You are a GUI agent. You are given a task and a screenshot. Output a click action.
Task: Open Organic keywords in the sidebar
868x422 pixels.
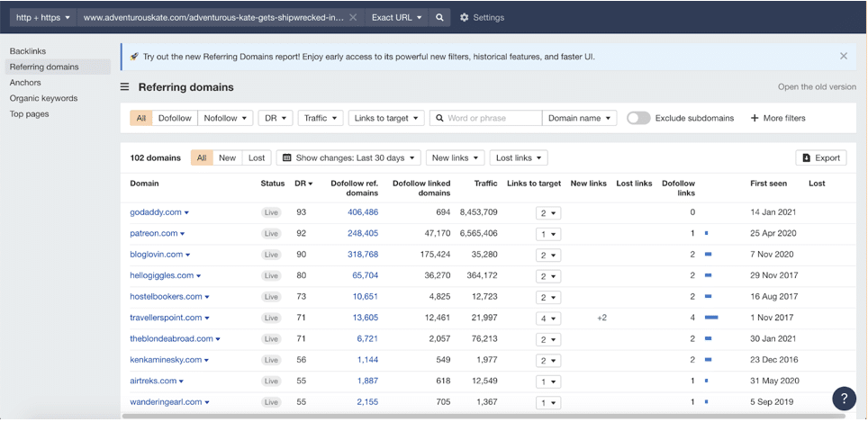[x=43, y=98]
